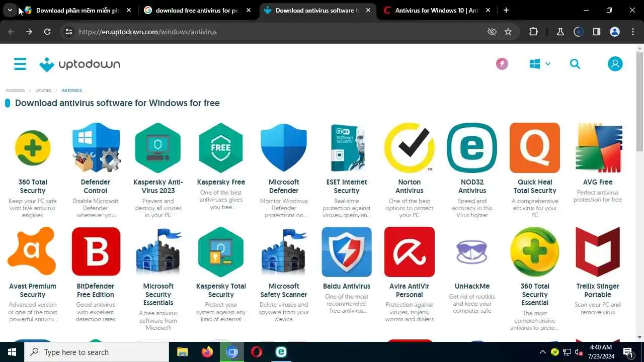Image resolution: width=644 pixels, height=362 pixels.
Task: Switch to the 'Download phần mềm miễn phí' tab
Action: tap(77, 10)
